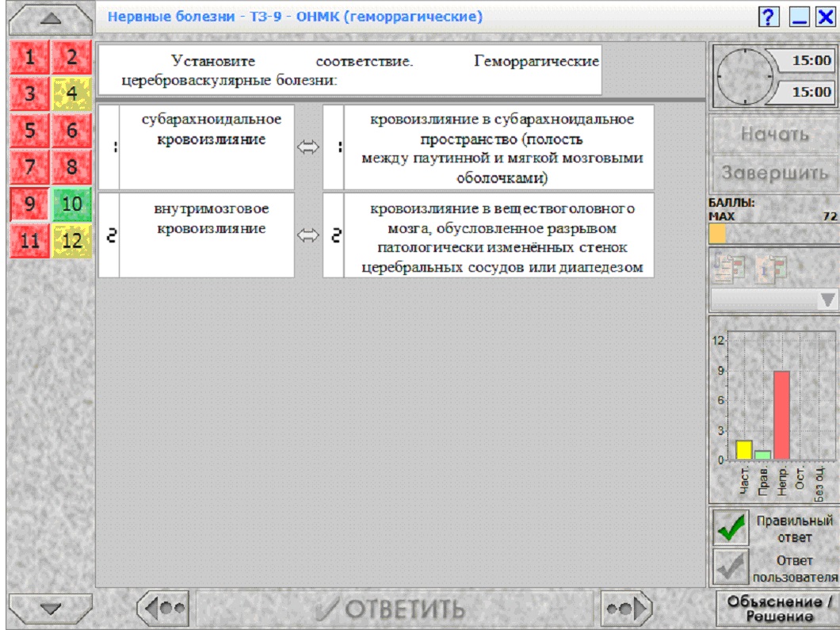Open green question tile 10
Image resolution: width=840 pixels, height=630 pixels.
(72, 204)
